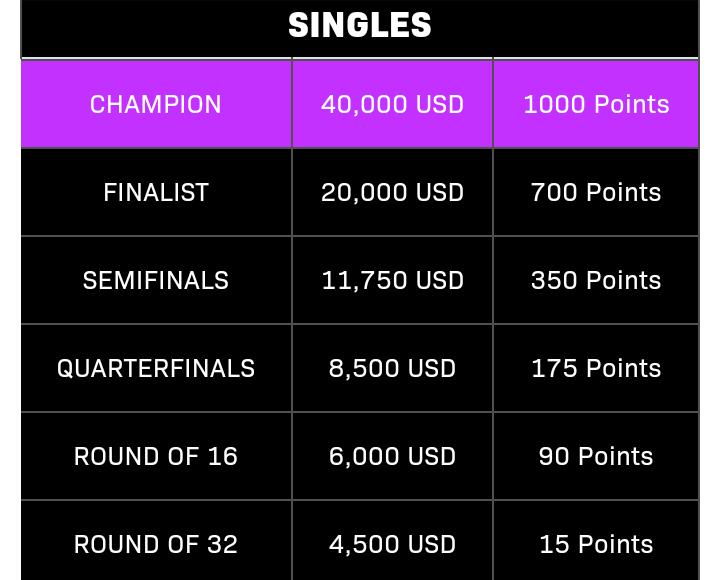Select the SEMIFINALS row label
Viewport: 720px width, 580px height.
pyautogui.click(x=156, y=280)
